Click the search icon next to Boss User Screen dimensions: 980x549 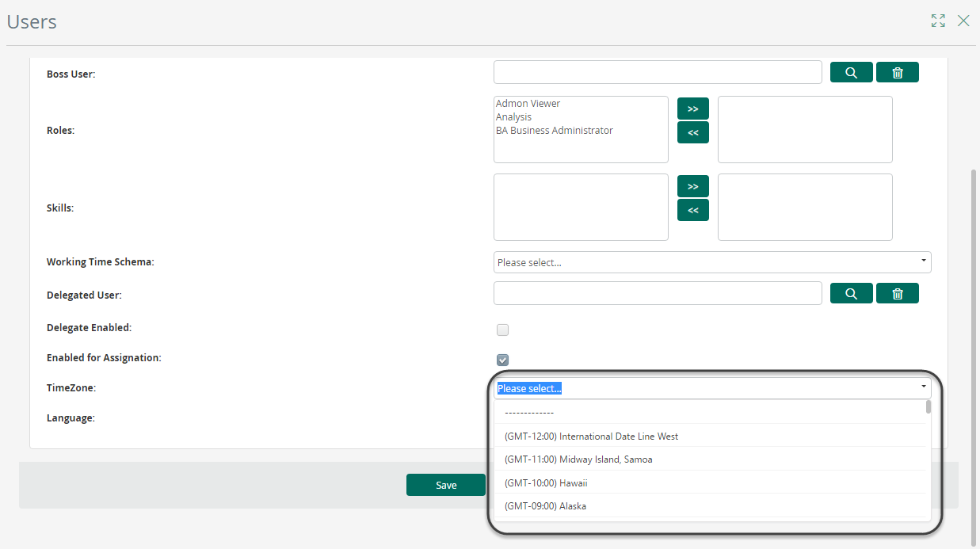coord(851,73)
